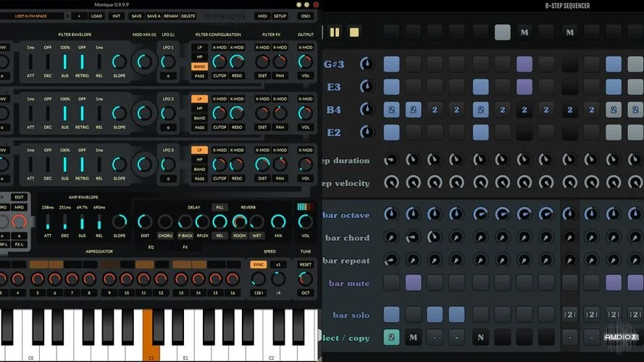Click the INIT button
644x362 pixels.
[116, 16]
